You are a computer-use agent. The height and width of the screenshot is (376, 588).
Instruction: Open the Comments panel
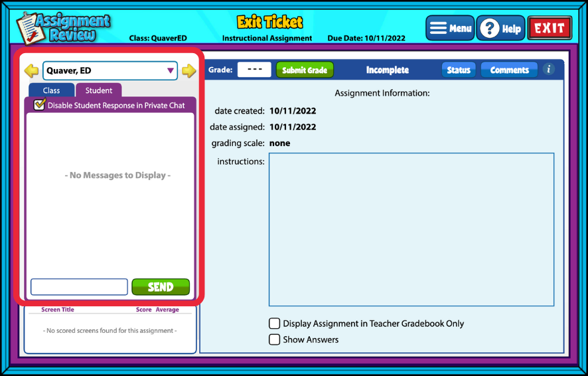pos(509,70)
